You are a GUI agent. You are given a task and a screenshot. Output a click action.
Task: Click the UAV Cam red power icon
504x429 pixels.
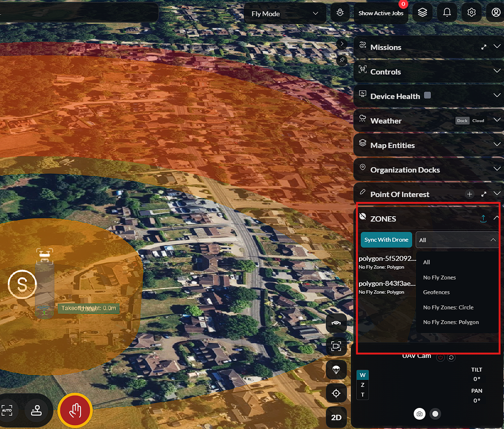point(440,357)
